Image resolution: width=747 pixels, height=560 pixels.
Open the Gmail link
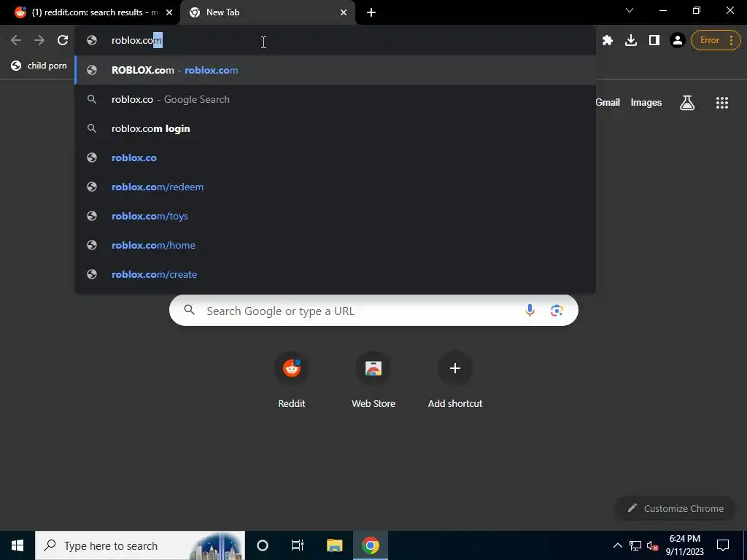[608, 102]
